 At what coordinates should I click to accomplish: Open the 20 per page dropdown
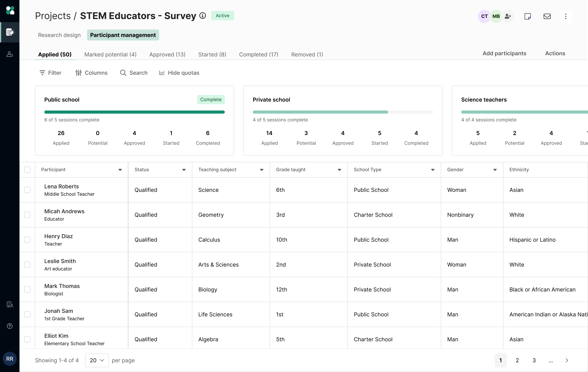coord(97,360)
